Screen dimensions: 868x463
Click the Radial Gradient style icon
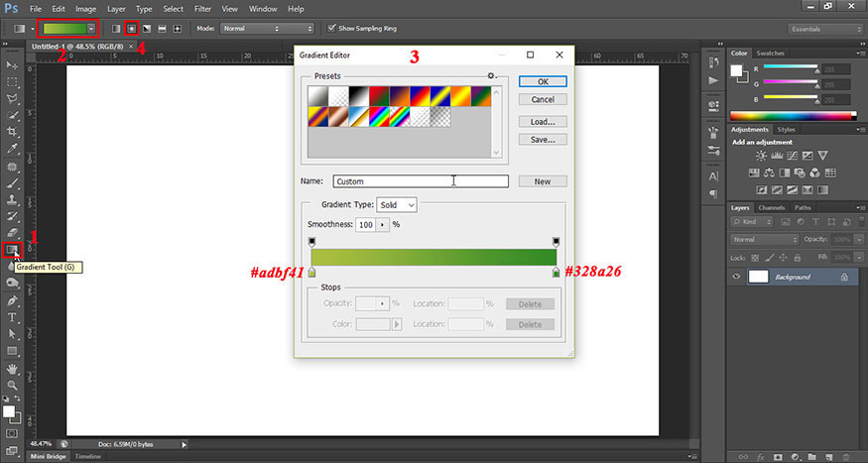click(132, 28)
